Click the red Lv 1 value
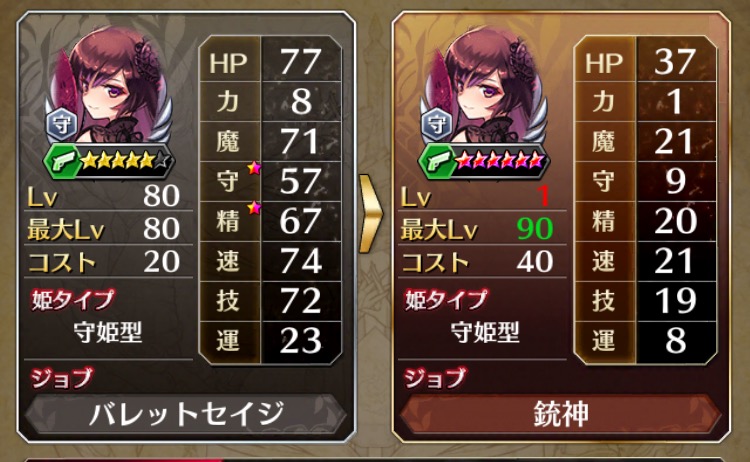 543,196
